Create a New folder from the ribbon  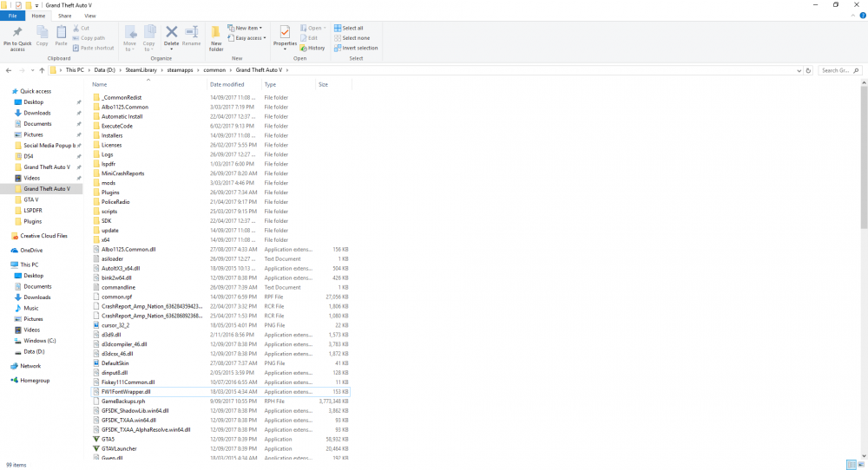216,38
